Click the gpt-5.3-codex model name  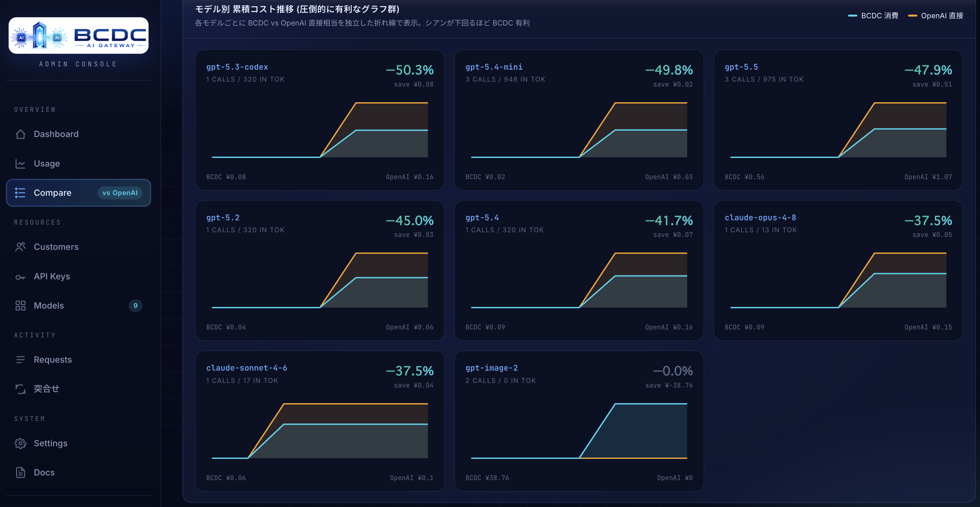(x=237, y=67)
